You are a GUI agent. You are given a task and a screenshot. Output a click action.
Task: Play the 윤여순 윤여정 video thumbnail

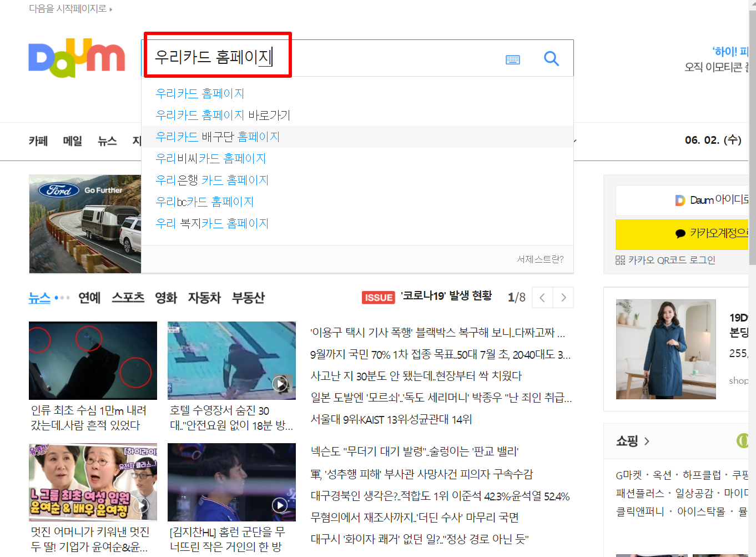coord(93,482)
